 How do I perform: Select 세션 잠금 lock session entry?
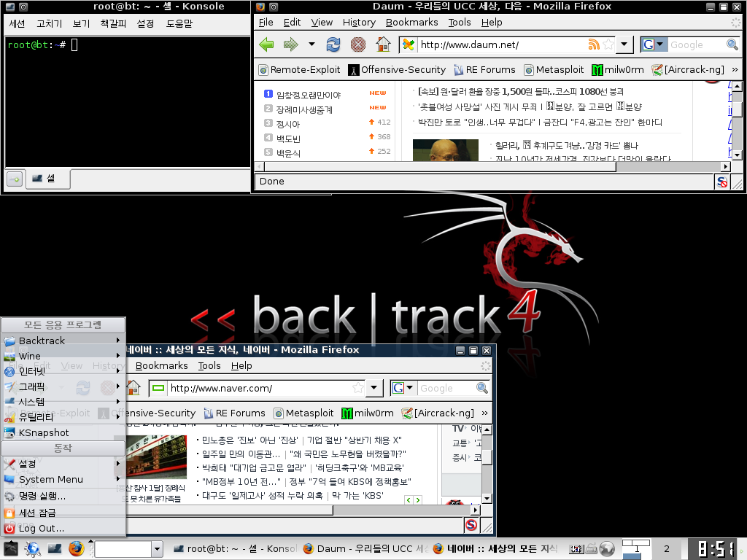pyautogui.click(x=63, y=513)
